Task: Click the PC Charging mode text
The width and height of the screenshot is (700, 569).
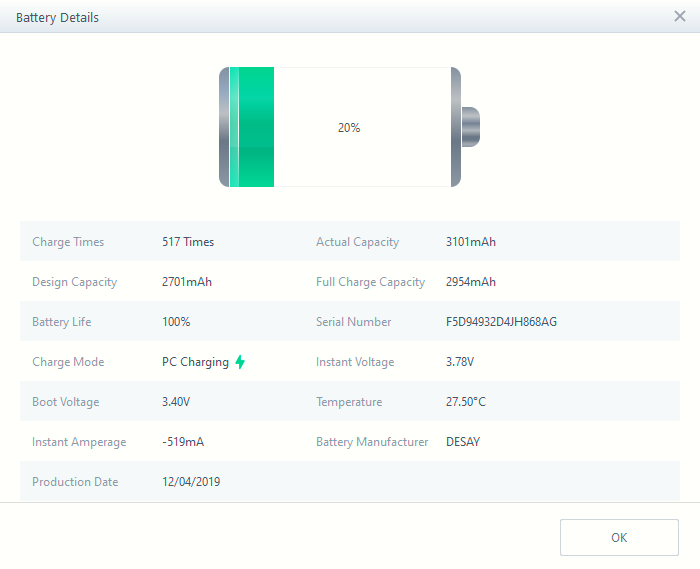Action: click(195, 362)
